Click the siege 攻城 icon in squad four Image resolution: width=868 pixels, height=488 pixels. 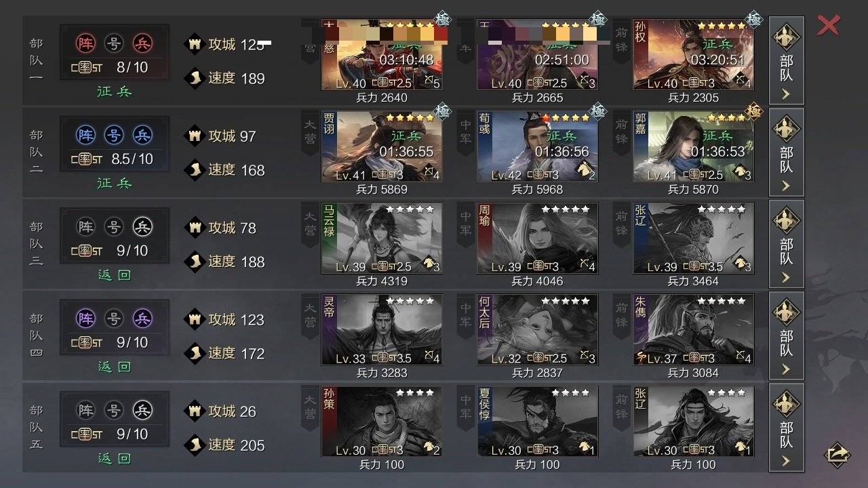195,319
